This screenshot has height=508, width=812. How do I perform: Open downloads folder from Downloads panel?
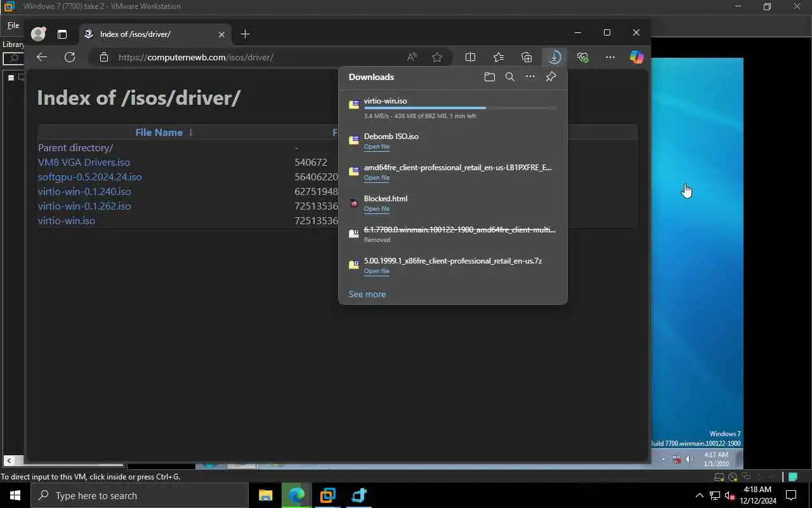click(x=489, y=77)
